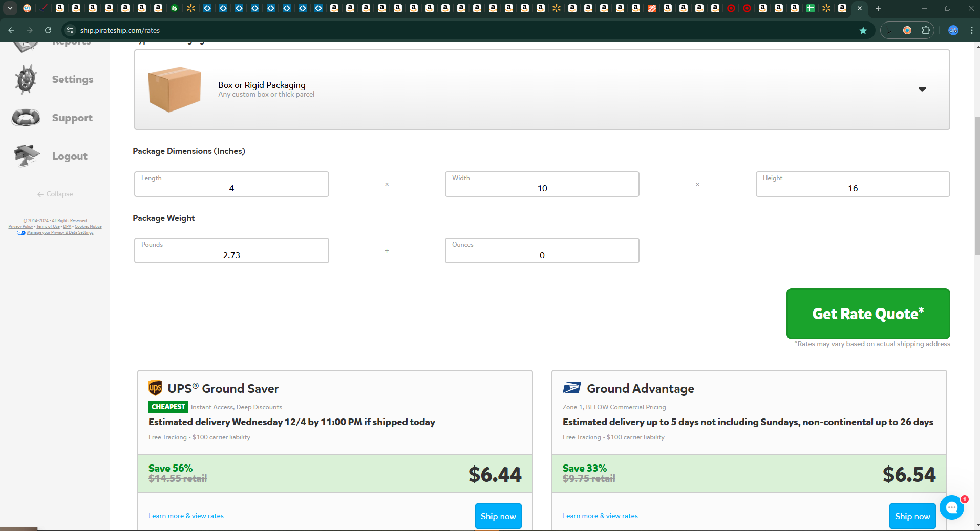The height and width of the screenshot is (531, 980).
Task: Open the DPA link
Action: coord(67,227)
